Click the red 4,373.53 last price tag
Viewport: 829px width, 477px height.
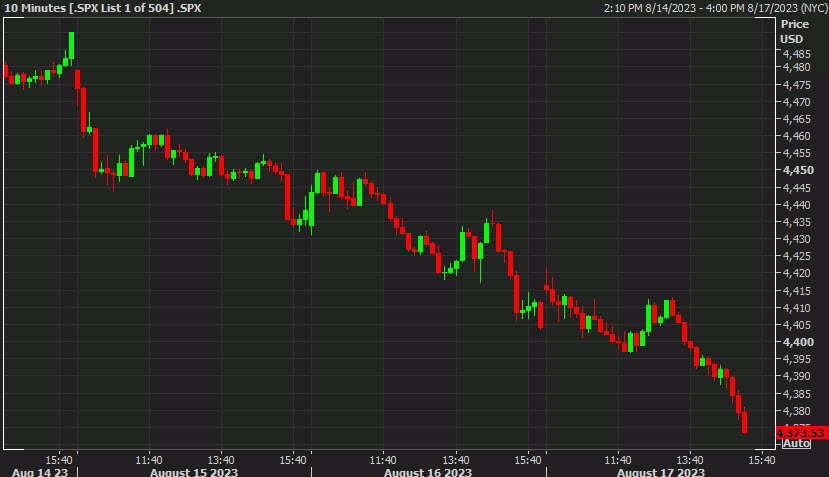click(801, 432)
